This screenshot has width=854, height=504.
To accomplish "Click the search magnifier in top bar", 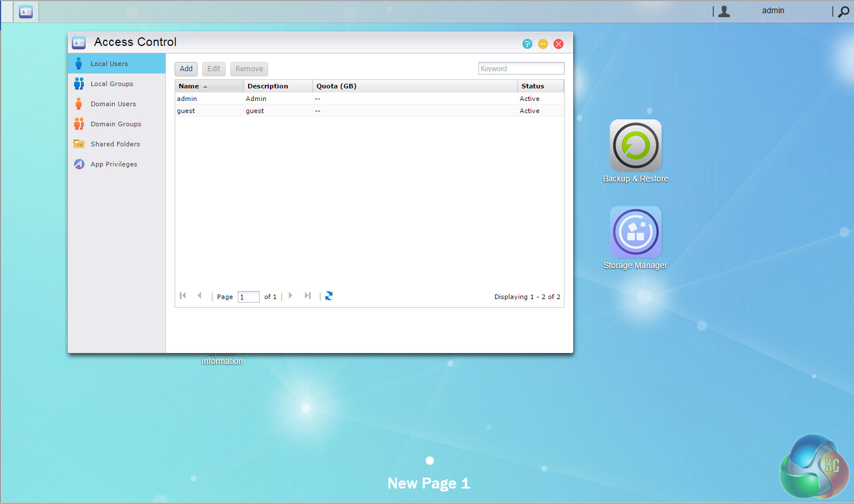I will tap(843, 11).
